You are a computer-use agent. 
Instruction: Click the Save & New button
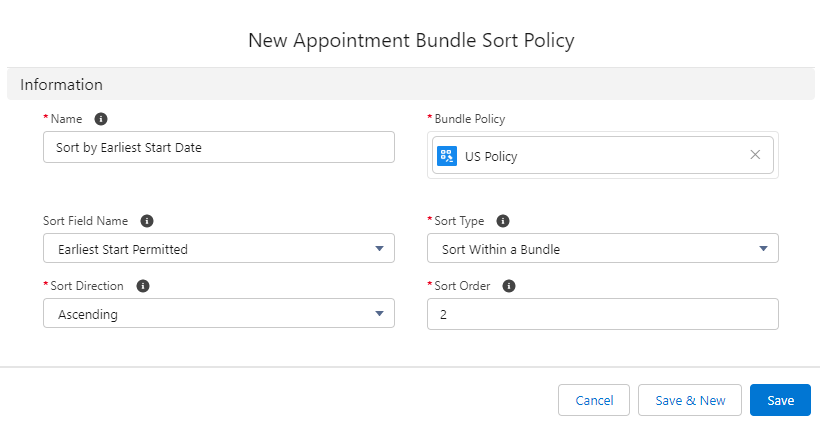point(690,400)
